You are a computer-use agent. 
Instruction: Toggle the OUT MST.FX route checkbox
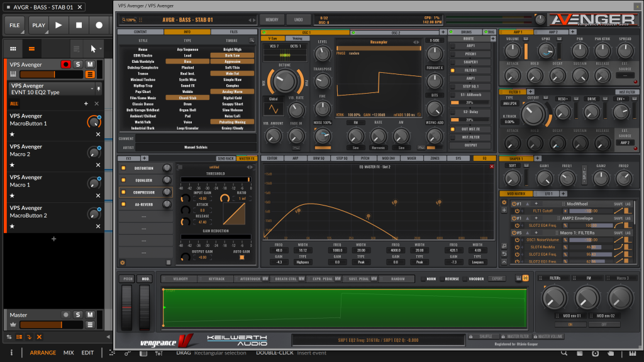click(453, 129)
